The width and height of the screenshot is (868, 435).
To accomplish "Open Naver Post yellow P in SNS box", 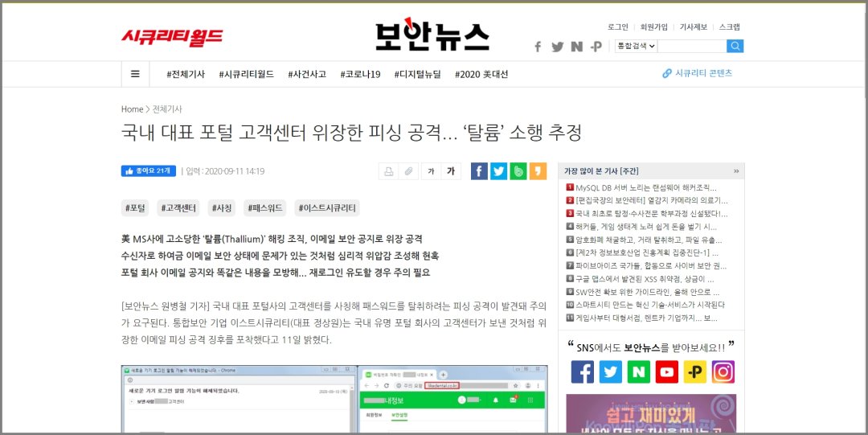I will click(x=694, y=371).
